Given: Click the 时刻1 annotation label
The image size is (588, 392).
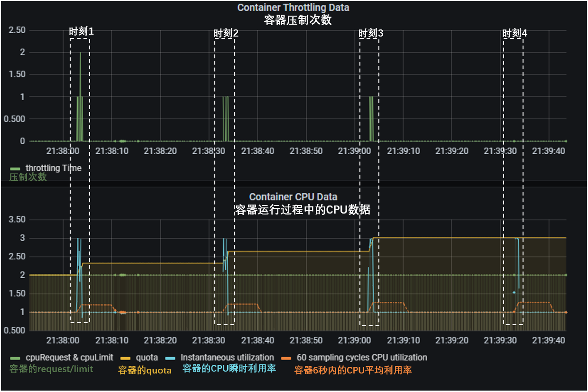Looking at the screenshot, I should point(81,32).
